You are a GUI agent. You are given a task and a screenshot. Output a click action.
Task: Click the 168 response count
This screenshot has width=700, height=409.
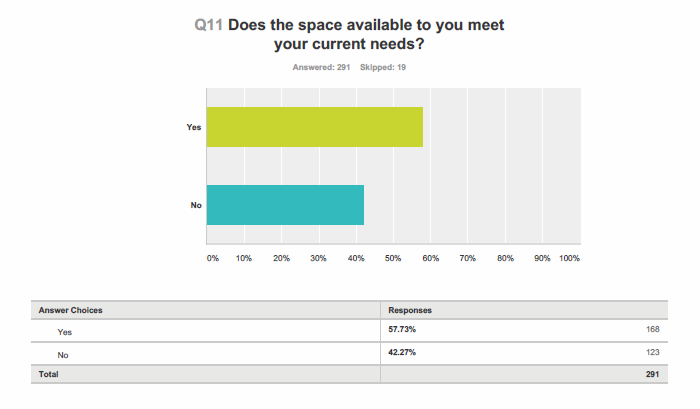click(652, 330)
